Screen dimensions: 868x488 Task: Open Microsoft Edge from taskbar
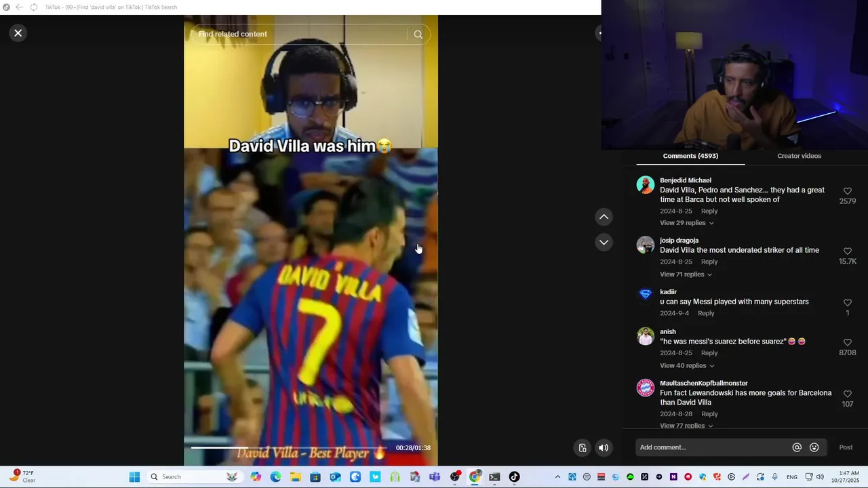point(275,477)
